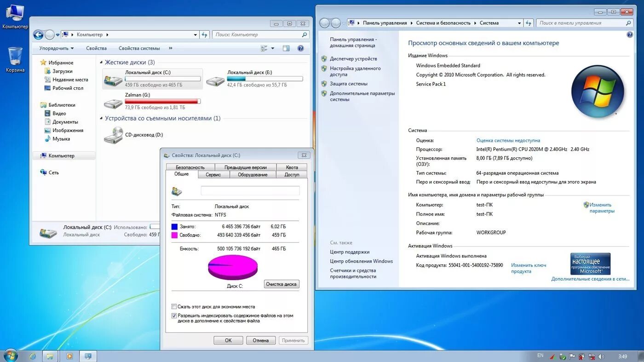
Task: Click the Back arrow in Система window
Action: point(324,23)
